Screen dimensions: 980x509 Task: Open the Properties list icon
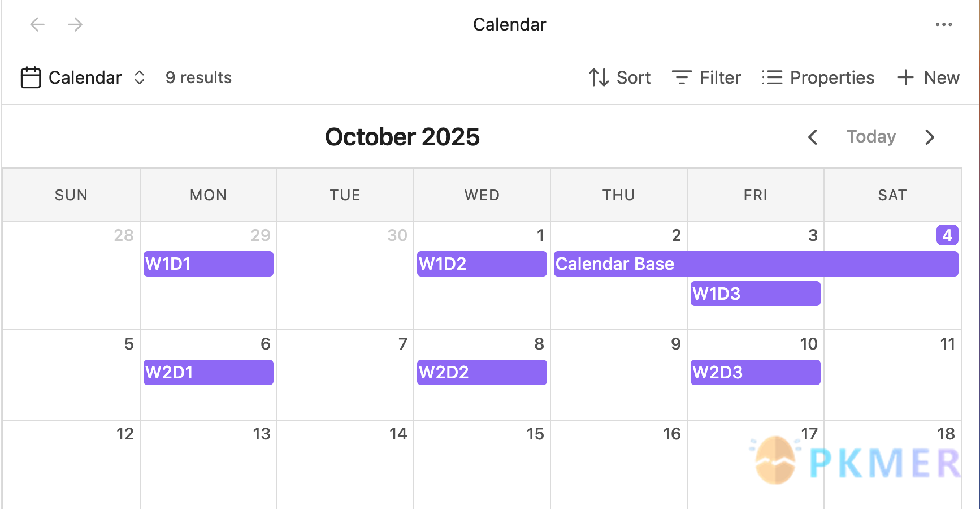coord(772,77)
